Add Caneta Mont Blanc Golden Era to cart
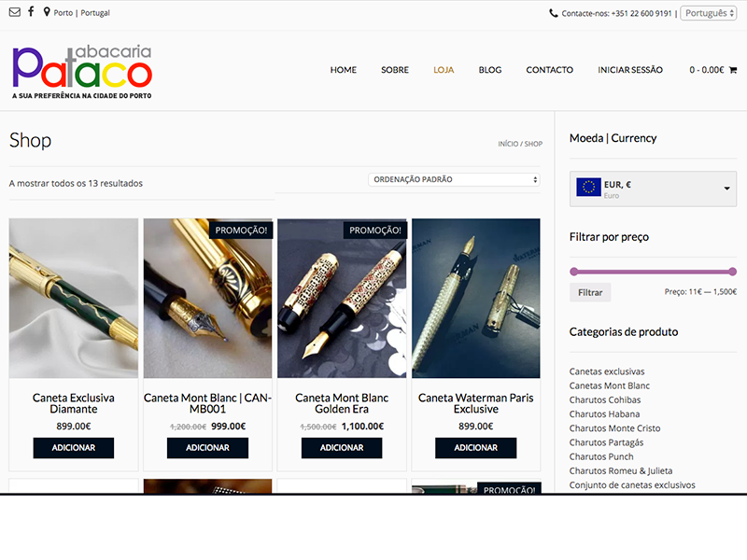Screen dimensions: 747x560 pos(342,448)
